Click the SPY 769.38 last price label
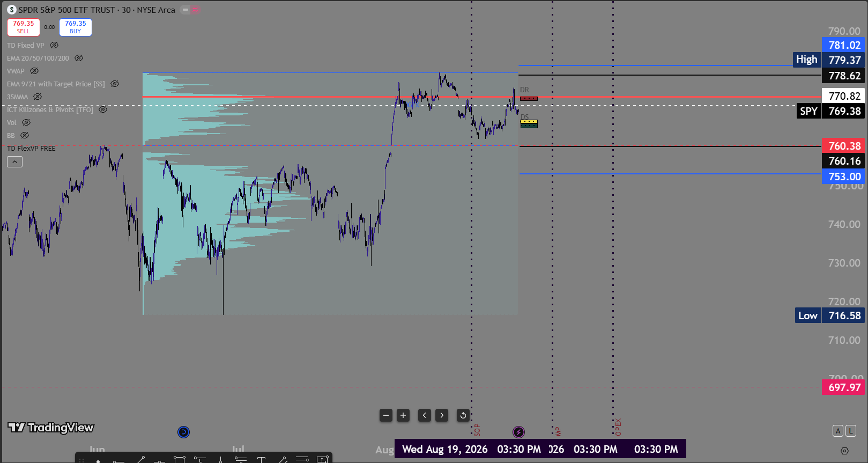Screen dimensions: 868x463 coord(830,111)
